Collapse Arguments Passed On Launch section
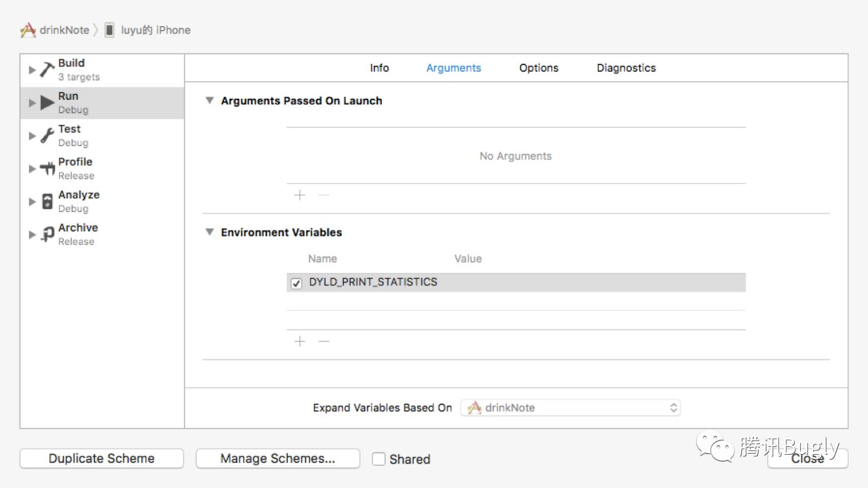This screenshot has width=868, height=488. pos(209,100)
